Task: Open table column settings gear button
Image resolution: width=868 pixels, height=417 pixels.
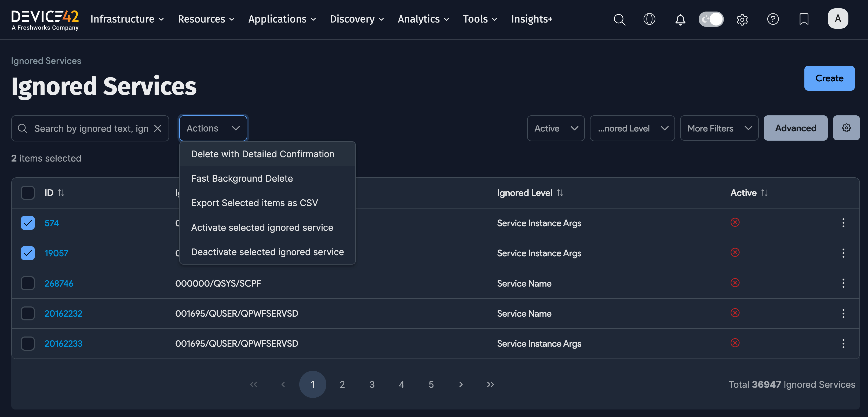Action: [x=846, y=128]
